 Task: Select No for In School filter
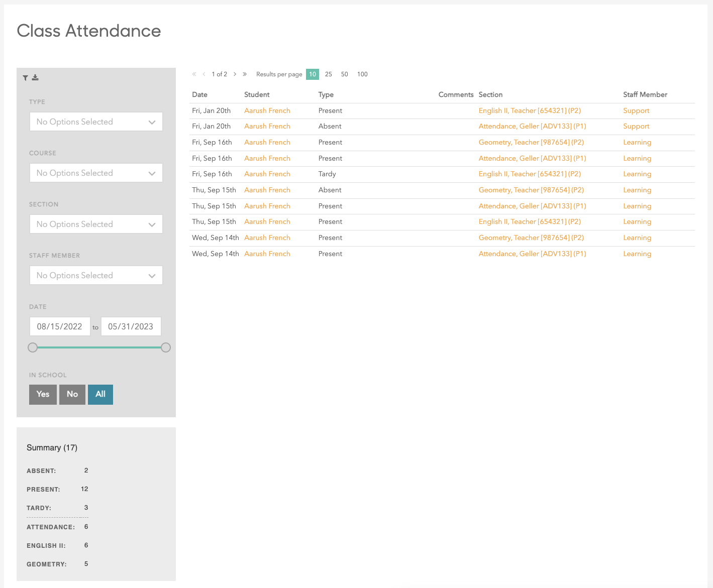(x=72, y=394)
